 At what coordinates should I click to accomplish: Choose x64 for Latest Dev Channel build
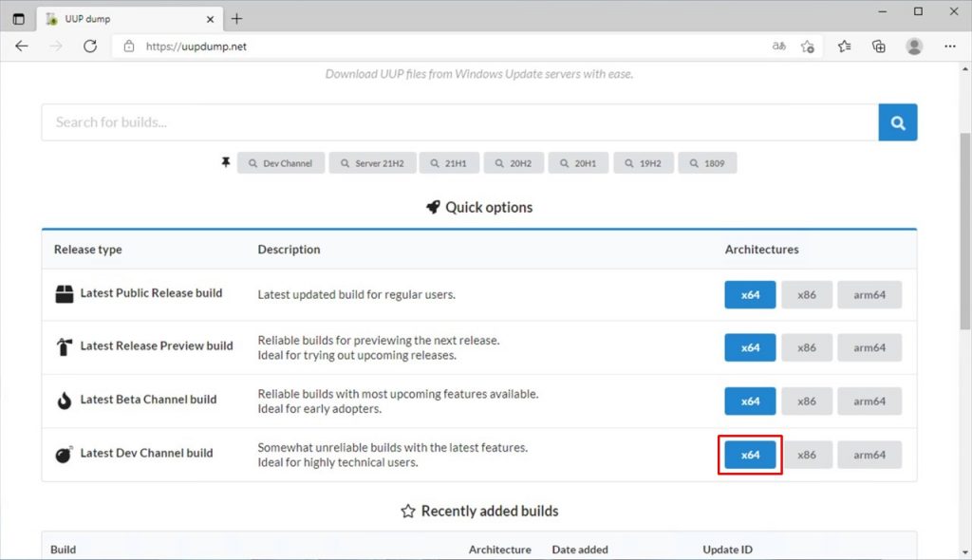click(x=750, y=455)
